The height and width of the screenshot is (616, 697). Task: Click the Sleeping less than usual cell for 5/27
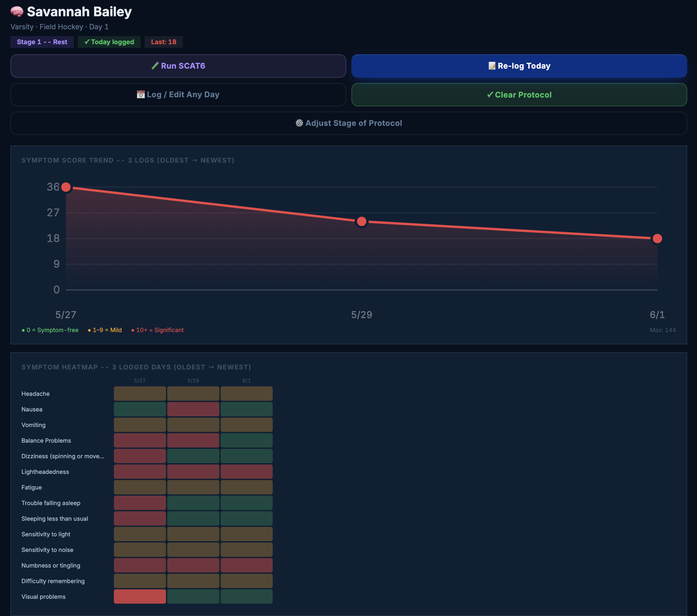coord(140,518)
